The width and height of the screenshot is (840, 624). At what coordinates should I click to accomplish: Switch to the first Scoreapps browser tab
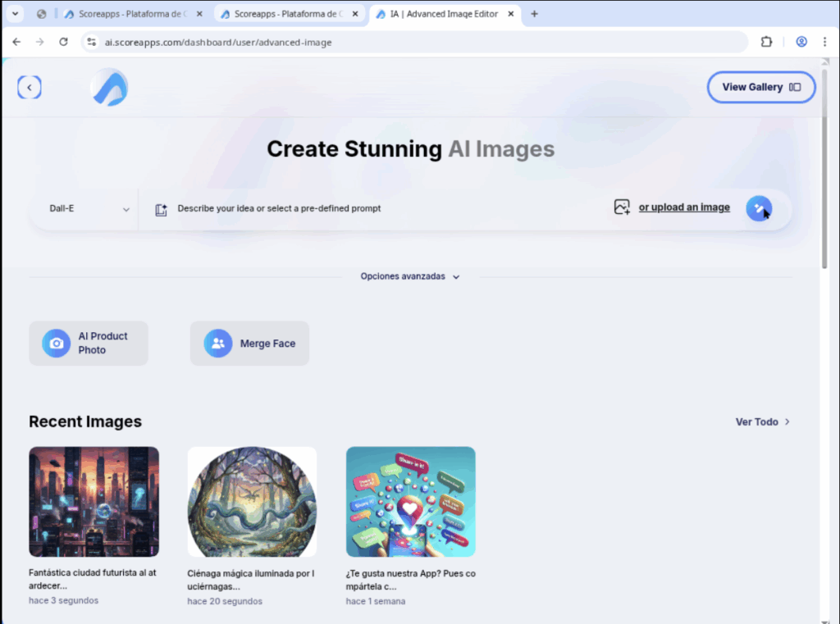pos(131,14)
